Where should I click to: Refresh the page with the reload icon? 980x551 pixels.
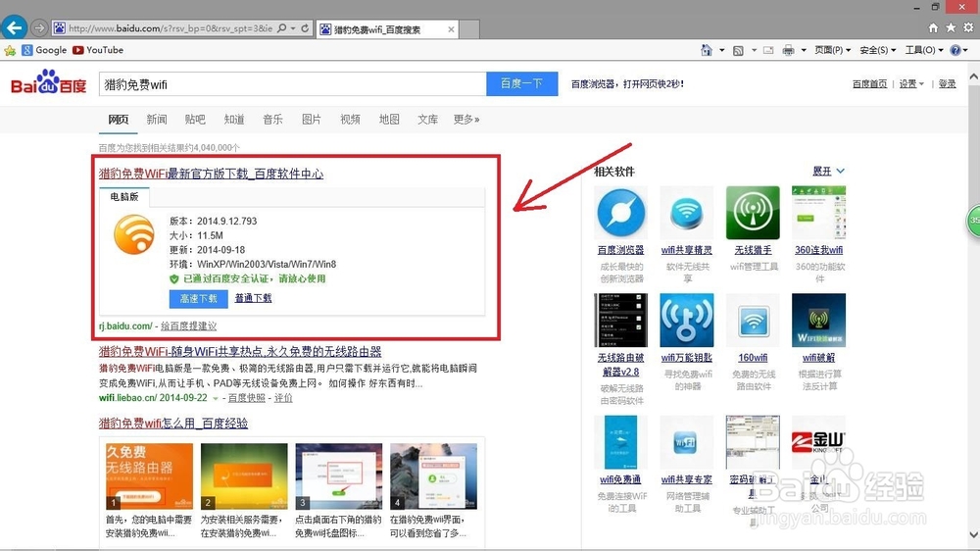point(305,28)
